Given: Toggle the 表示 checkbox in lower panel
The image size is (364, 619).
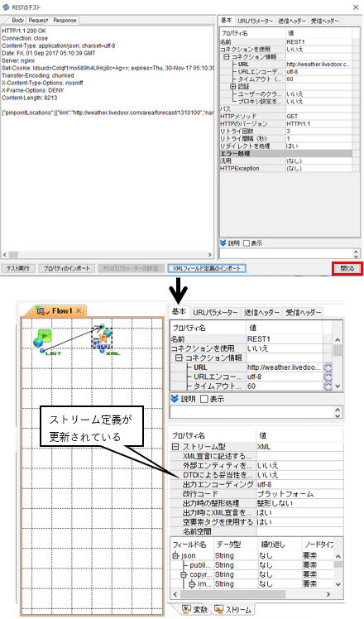Looking at the screenshot, I should pos(204,399).
